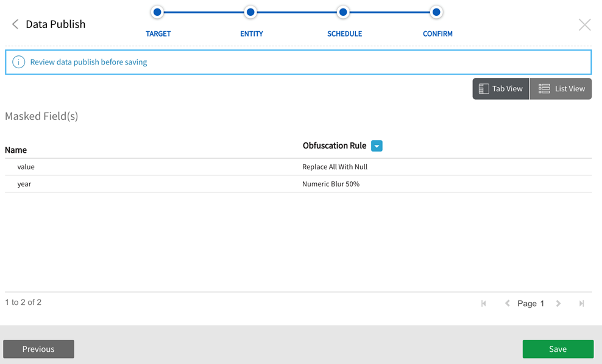The width and height of the screenshot is (602, 364).
Task: Click the SCHEDULE step label
Action: [x=344, y=34]
